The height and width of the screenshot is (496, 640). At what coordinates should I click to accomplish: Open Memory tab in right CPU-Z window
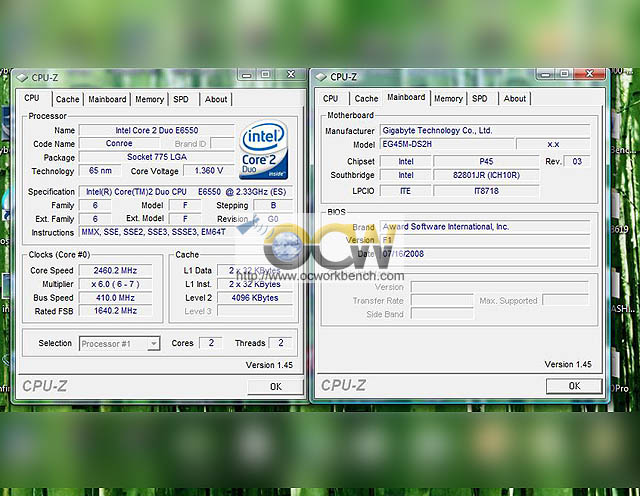[x=448, y=98]
